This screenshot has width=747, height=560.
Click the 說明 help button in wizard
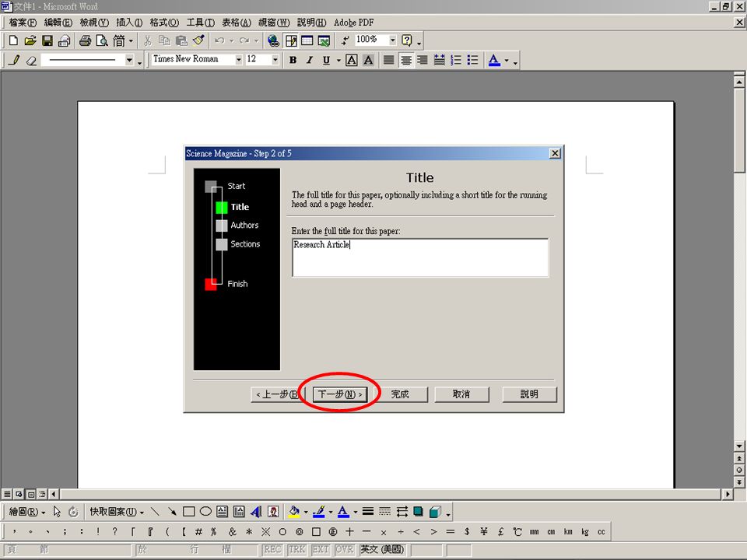coord(529,394)
